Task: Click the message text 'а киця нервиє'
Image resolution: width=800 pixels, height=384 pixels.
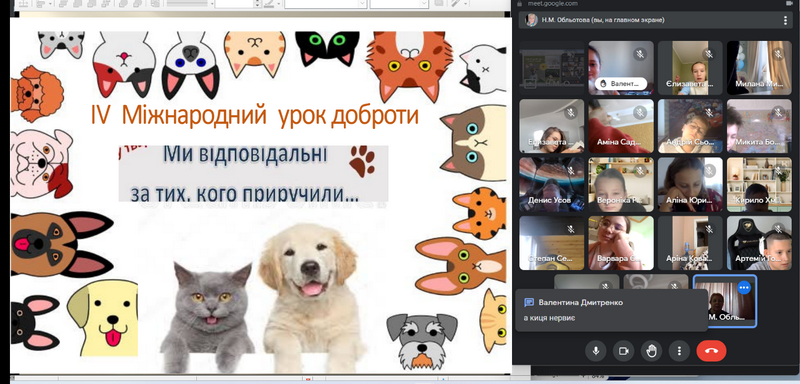Action: (x=549, y=318)
